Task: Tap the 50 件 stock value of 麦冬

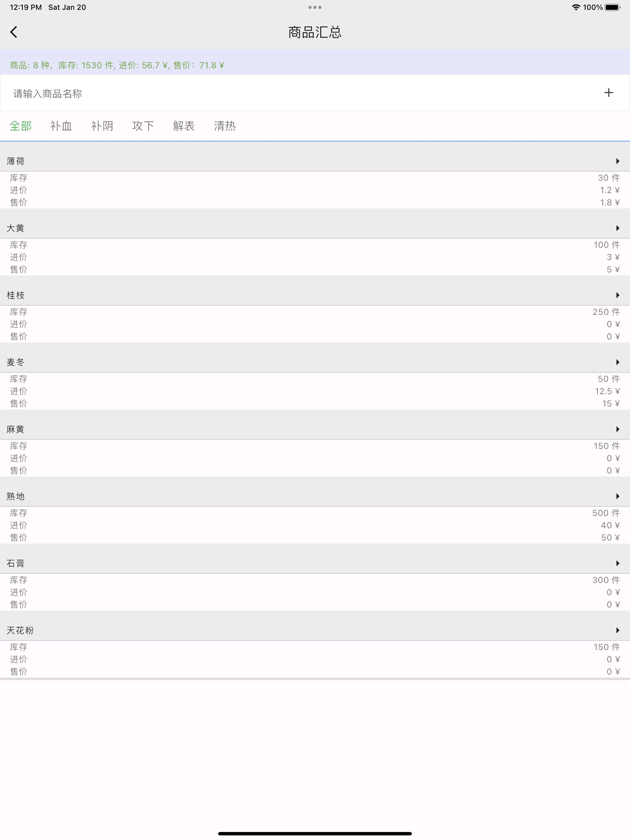Action: click(609, 379)
